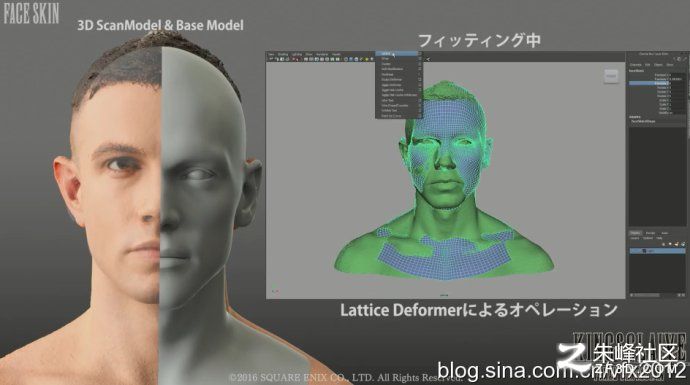Click the share-style icon right of the dropdown
The image size is (690, 385).
428,59
